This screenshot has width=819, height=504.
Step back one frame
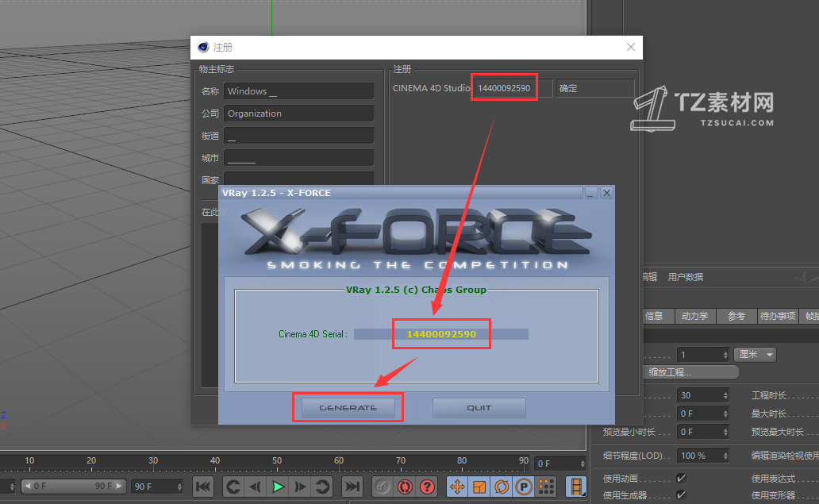click(256, 487)
